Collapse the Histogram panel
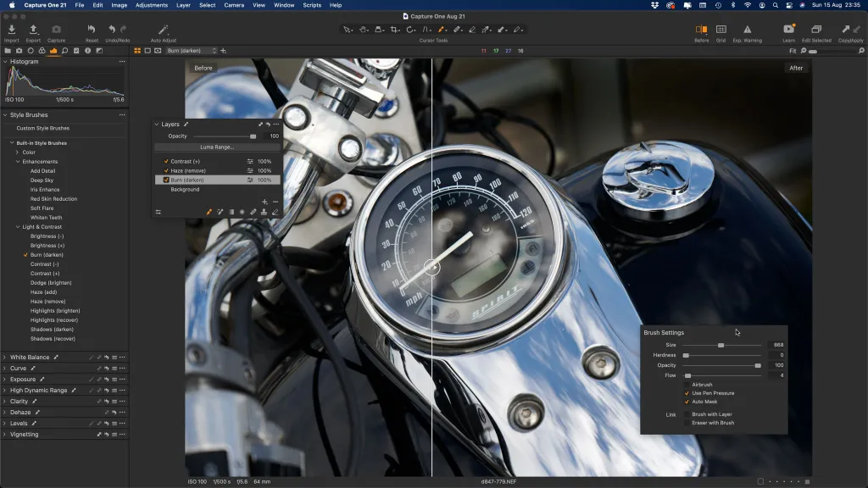This screenshot has width=868, height=488. tap(6, 61)
